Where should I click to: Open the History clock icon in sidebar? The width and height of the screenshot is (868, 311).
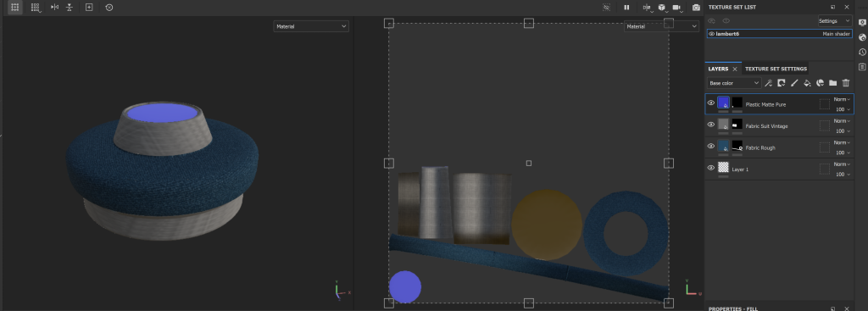(862, 52)
